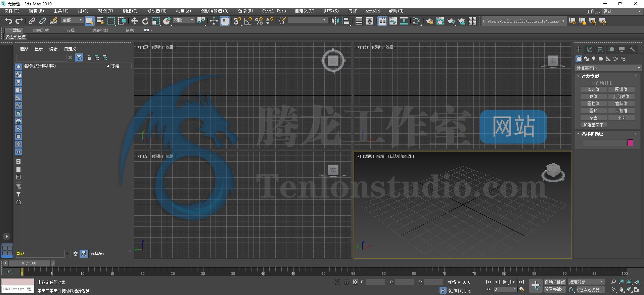Select the Link tool in main toolbar
Viewport: 644px width, 295px height.
pyautogui.click(x=32, y=21)
